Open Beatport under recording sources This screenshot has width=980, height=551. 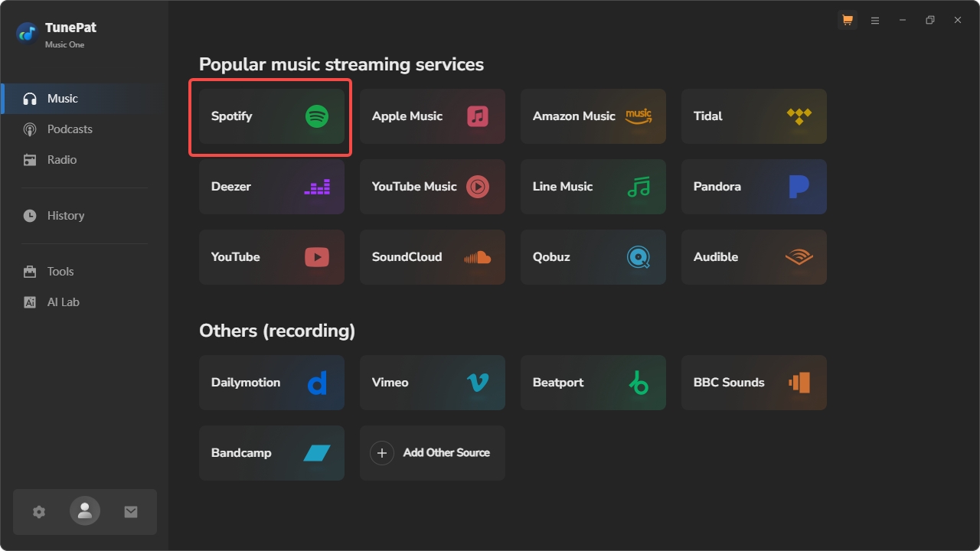point(593,383)
